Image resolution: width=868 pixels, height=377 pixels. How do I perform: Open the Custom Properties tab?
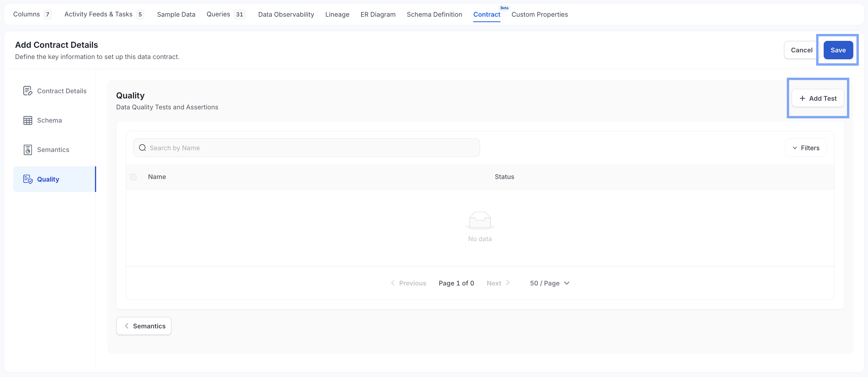(539, 14)
